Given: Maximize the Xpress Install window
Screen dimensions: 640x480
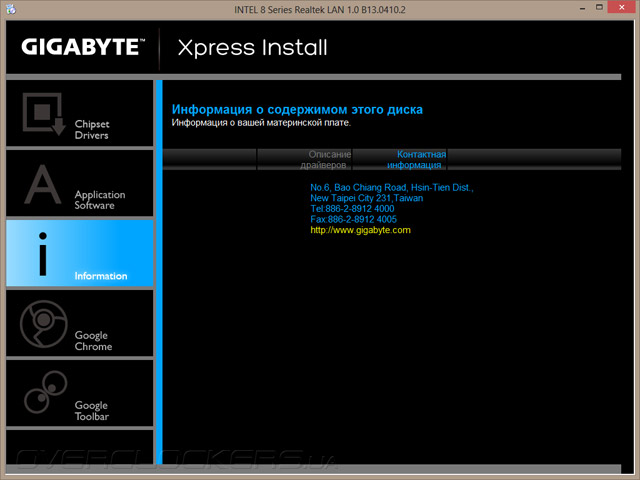Looking at the screenshot, I should [x=599, y=7].
